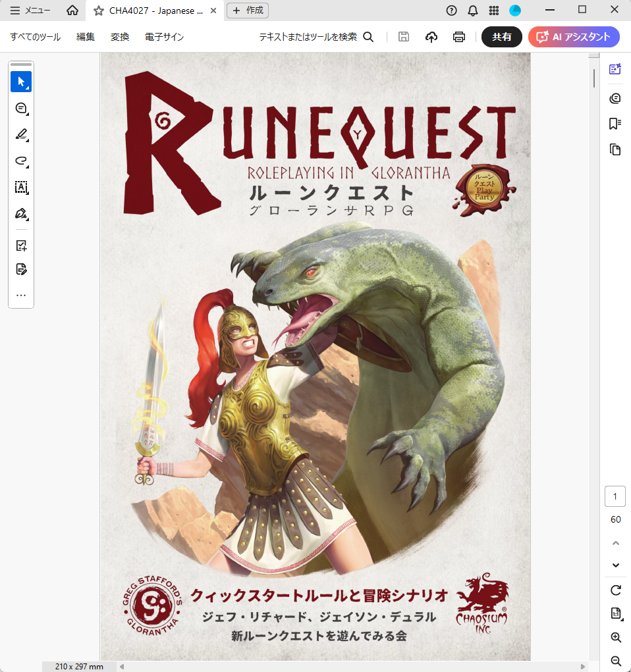Screen dimensions: 631x672
Task: Click the 作成 create button
Action: 248,11
